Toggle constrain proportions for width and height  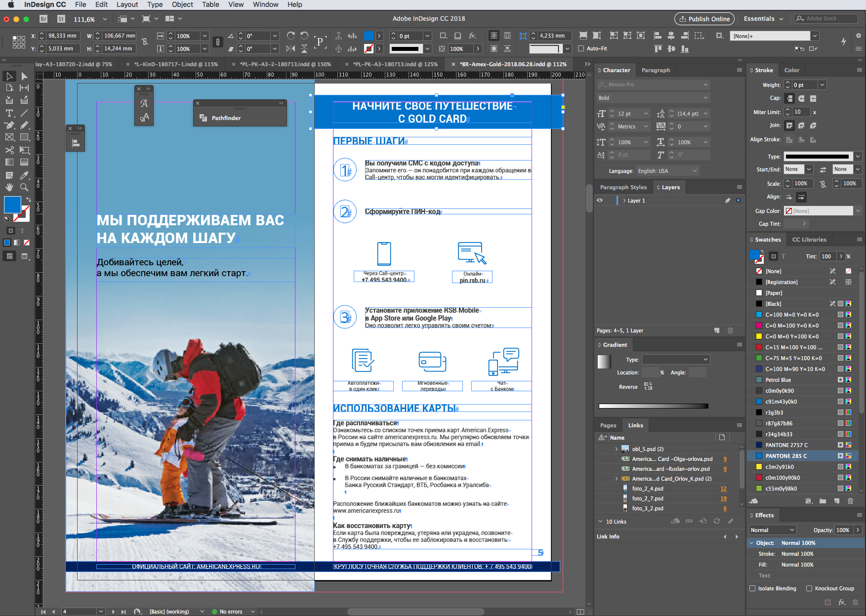(x=145, y=42)
